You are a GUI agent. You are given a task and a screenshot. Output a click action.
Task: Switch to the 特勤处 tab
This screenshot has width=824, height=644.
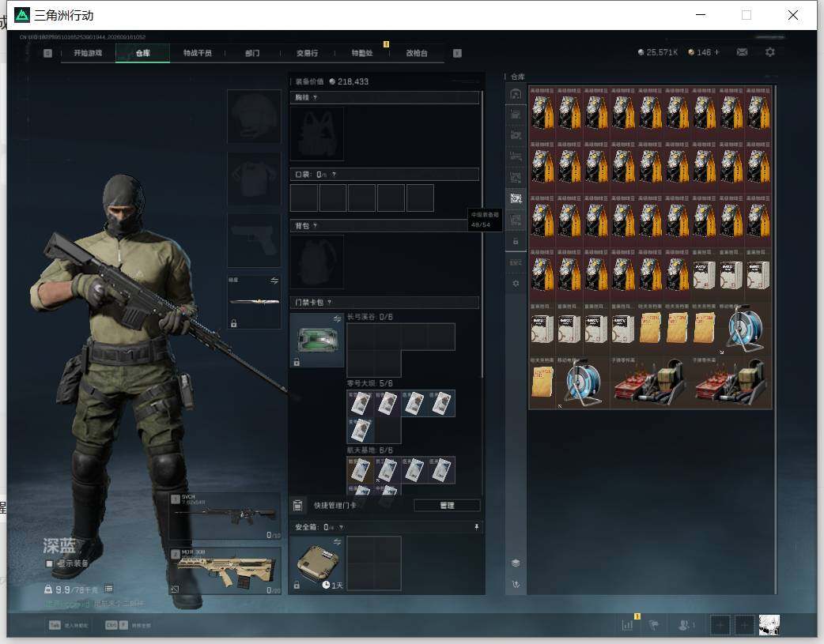coord(362,53)
